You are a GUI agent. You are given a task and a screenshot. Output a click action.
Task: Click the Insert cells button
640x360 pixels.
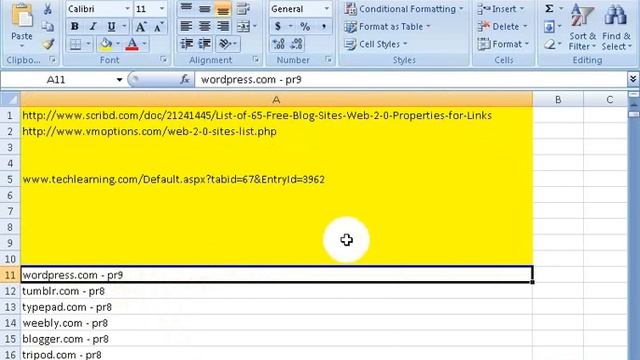[x=501, y=9]
